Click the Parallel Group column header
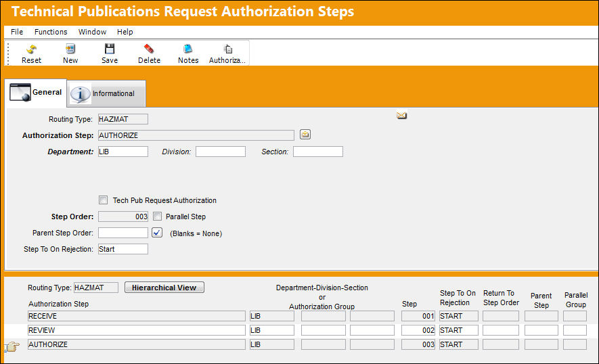Image resolution: width=599 pixels, height=364 pixels. 576,300
